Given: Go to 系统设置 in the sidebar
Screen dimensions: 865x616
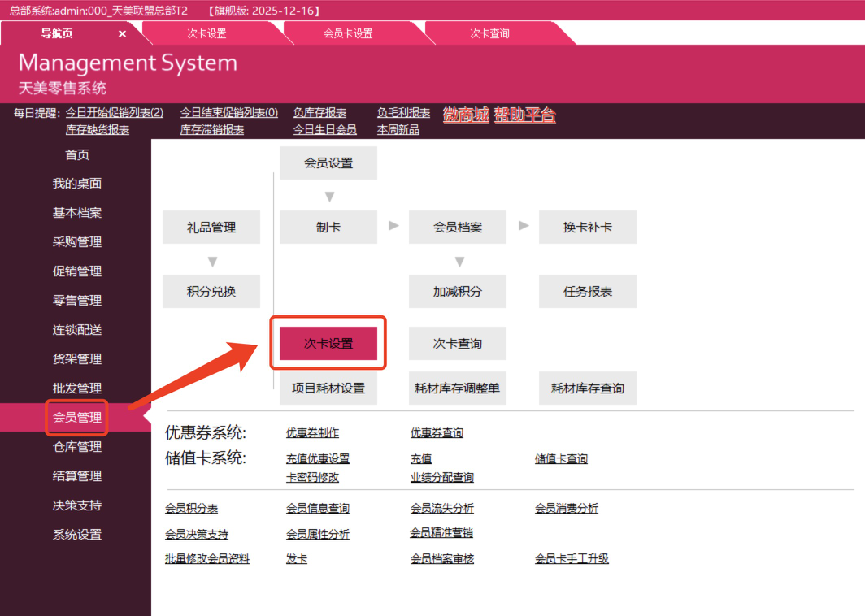Looking at the screenshot, I should click(77, 535).
